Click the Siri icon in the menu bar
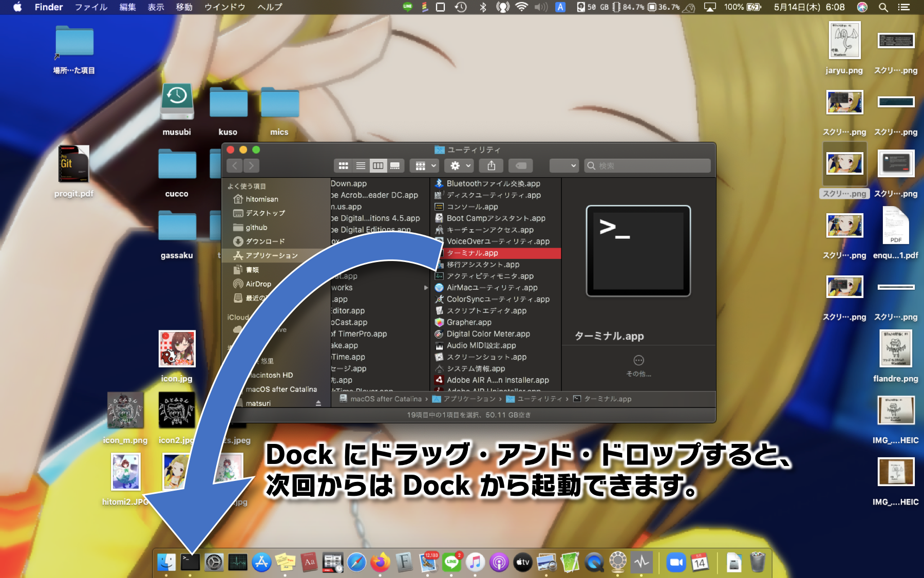 click(x=862, y=7)
